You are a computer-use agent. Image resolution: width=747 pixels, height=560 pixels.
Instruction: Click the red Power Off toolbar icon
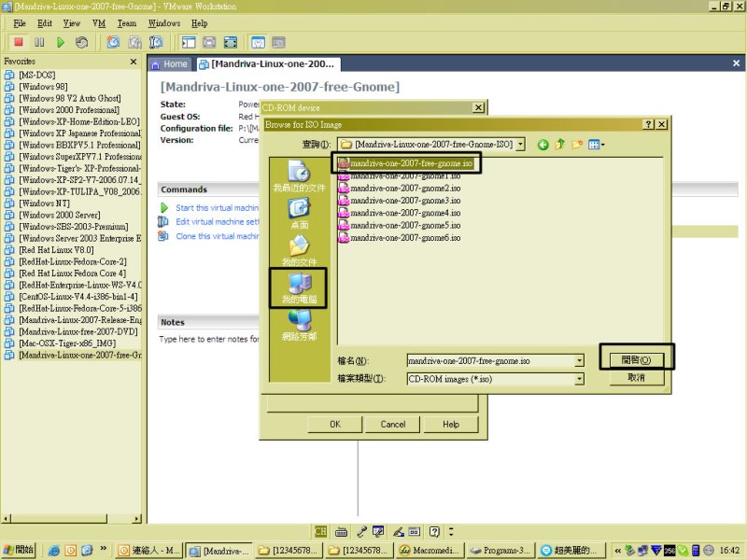(x=19, y=42)
